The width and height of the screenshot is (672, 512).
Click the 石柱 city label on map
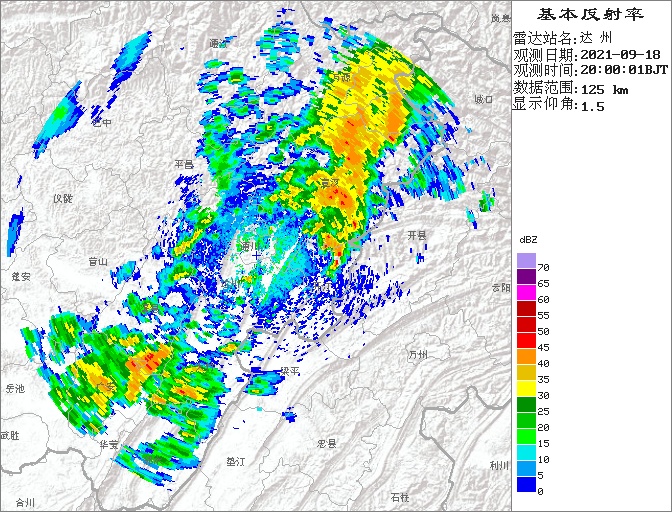pyautogui.click(x=400, y=497)
